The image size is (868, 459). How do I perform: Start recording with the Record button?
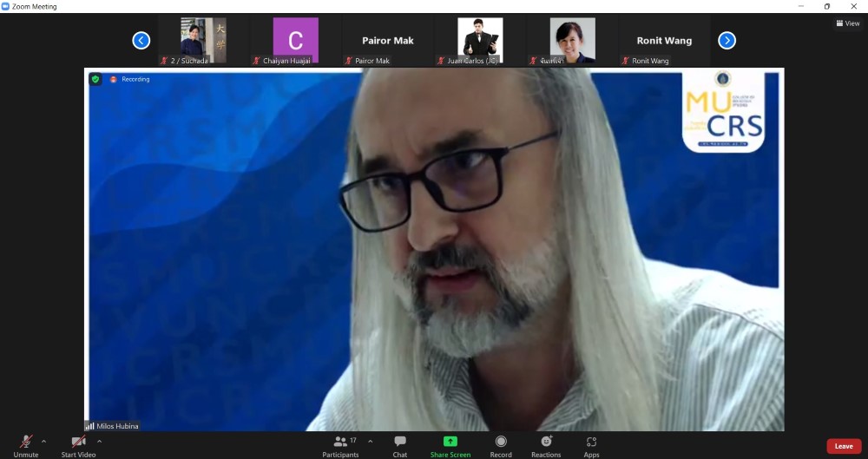(501, 444)
